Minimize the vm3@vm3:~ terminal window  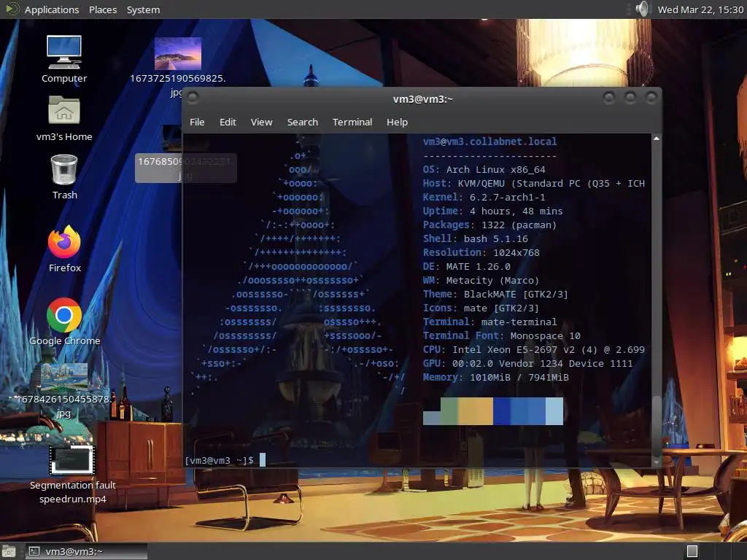(609, 98)
